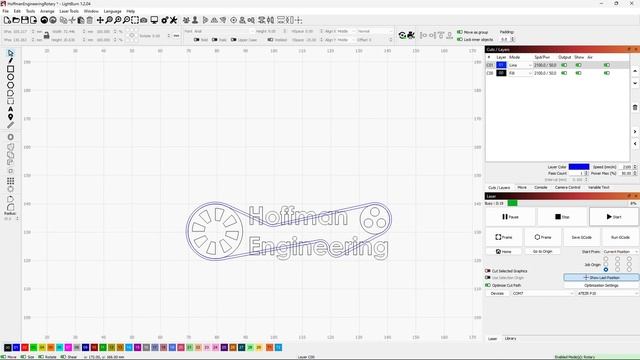Open Mode dropdown for layer C00
640x360 pixels.
click(x=520, y=73)
